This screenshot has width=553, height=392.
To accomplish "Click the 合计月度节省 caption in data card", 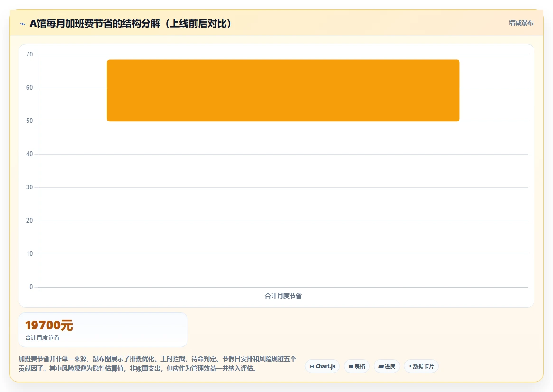I will click(42, 338).
